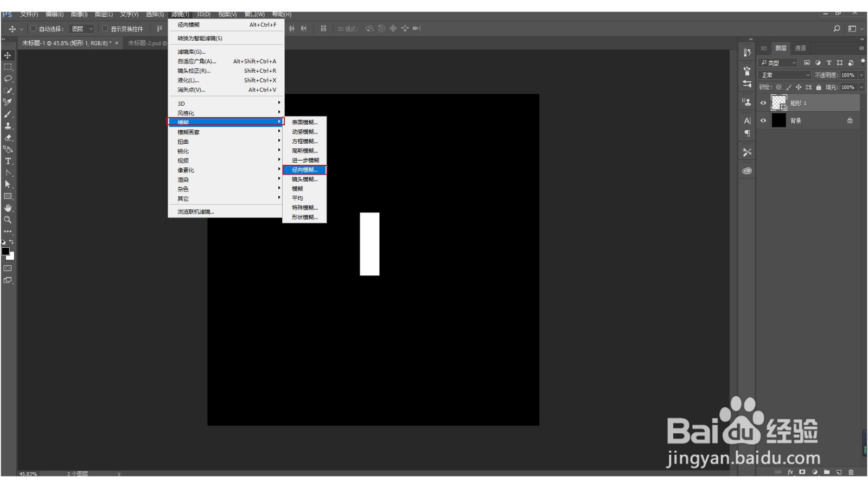Select the Clone Stamp tool
The height and width of the screenshot is (488, 868).
click(x=8, y=126)
